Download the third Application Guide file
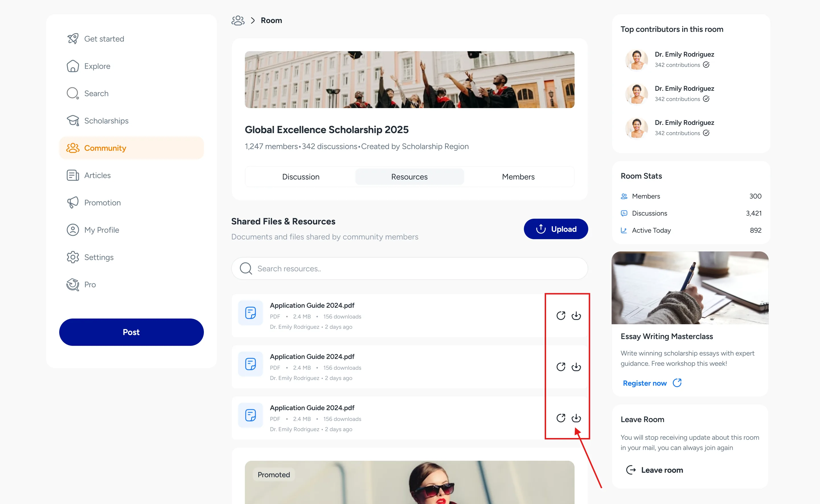The image size is (820, 504). pos(576,418)
